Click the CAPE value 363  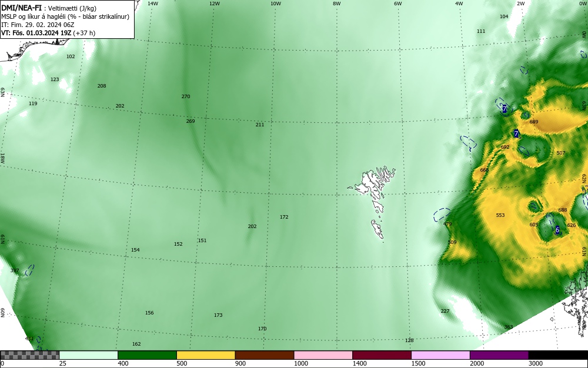509,327
